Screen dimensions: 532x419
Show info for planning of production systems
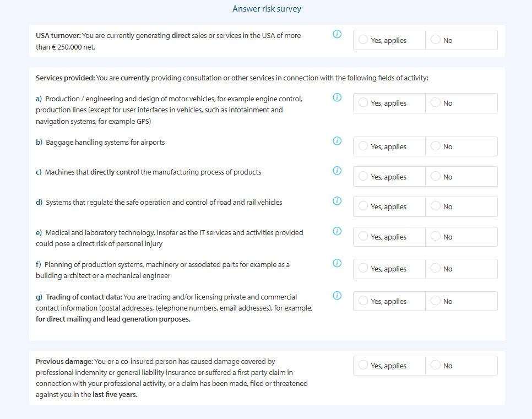[x=337, y=263]
